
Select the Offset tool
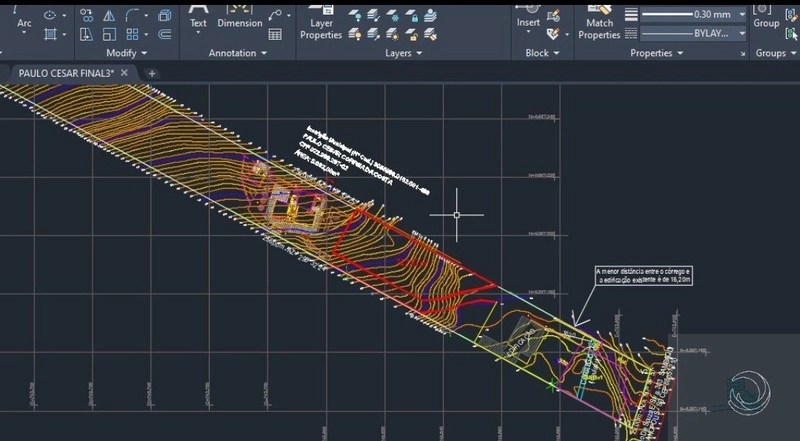point(165,34)
